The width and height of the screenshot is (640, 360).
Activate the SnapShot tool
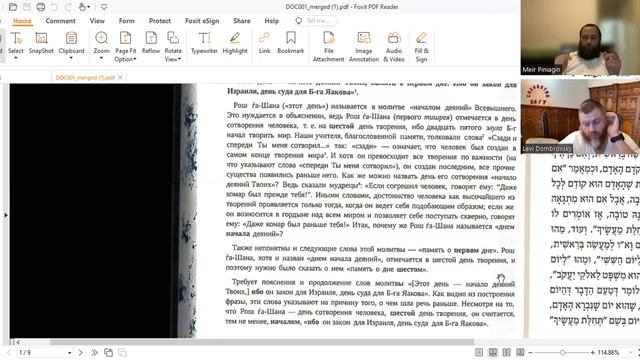tap(41, 43)
